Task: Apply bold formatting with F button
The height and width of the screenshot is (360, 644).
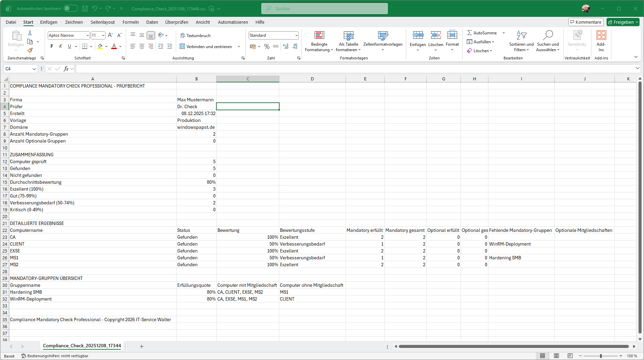Action: click(52, 46)
